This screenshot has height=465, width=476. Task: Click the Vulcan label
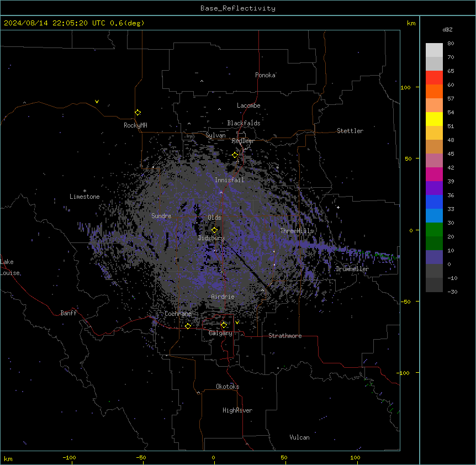click(x=300, y=437)
